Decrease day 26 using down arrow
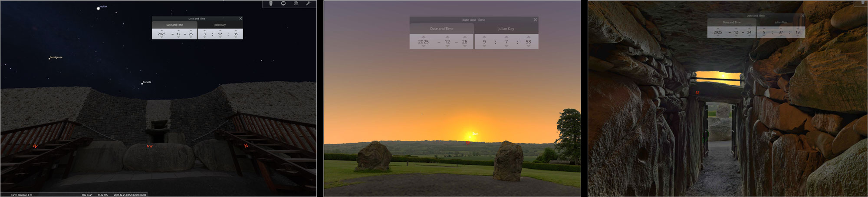Viewport: 868px width, 197px height. click(464, 47)
